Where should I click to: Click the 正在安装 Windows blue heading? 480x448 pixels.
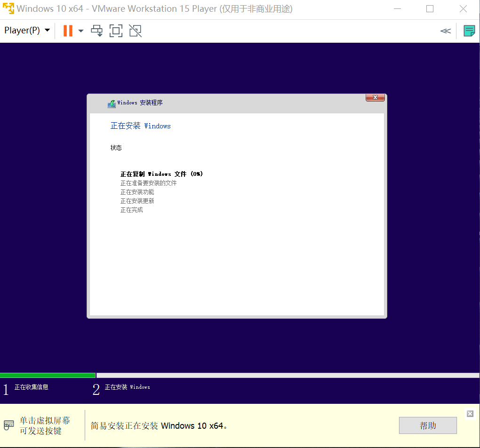pyautogui.click(x=141, y=126)
